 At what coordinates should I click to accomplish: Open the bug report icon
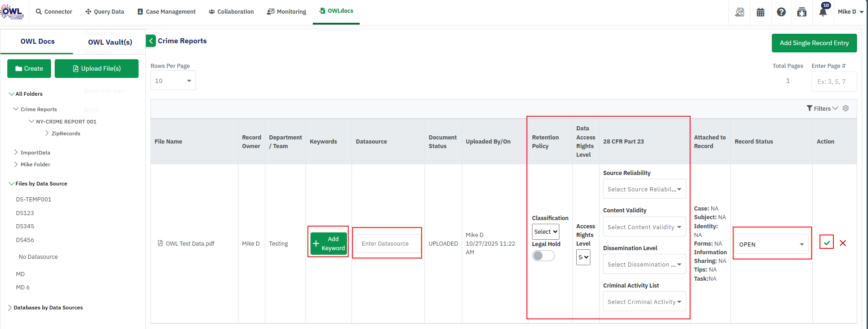coord(802,12)
